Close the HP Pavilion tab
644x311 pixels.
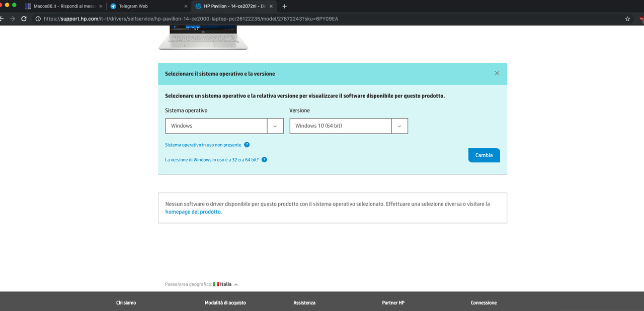pos(271,7)
